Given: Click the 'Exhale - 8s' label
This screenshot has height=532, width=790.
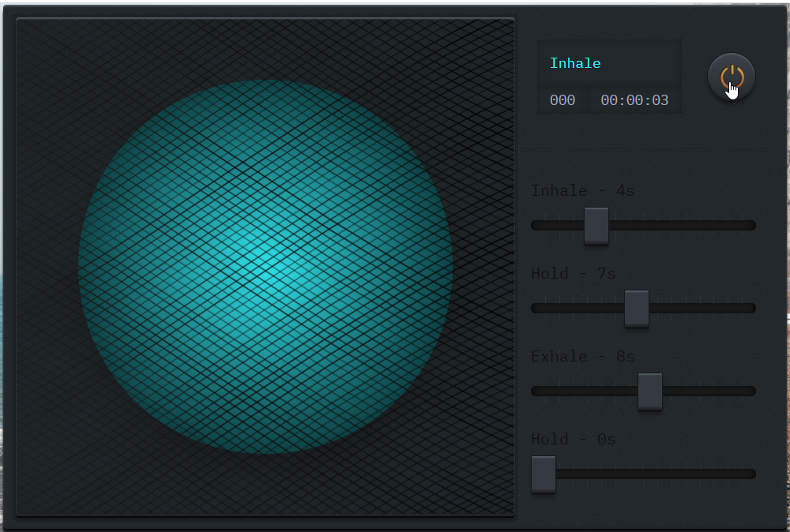Looking at the screenshot, I should 582,356.
